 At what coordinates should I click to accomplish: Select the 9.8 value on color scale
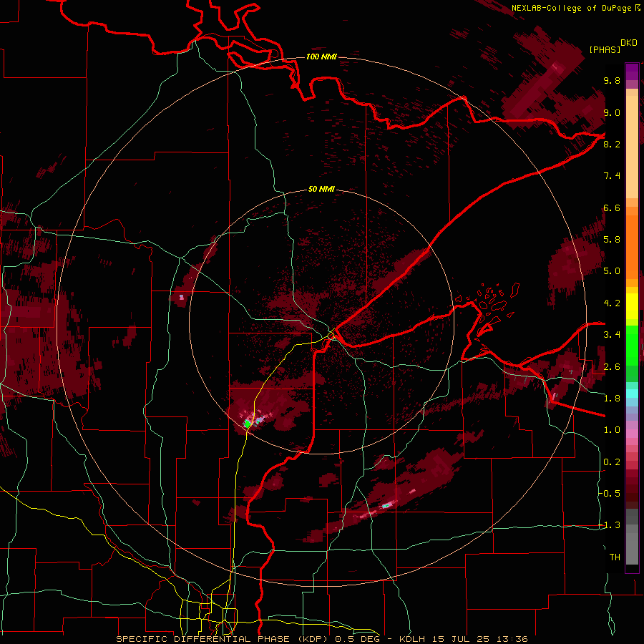click(x=612, y=80)
